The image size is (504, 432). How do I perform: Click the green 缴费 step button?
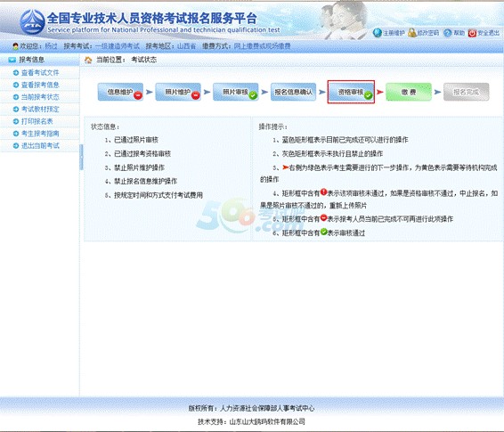point(409,92)
